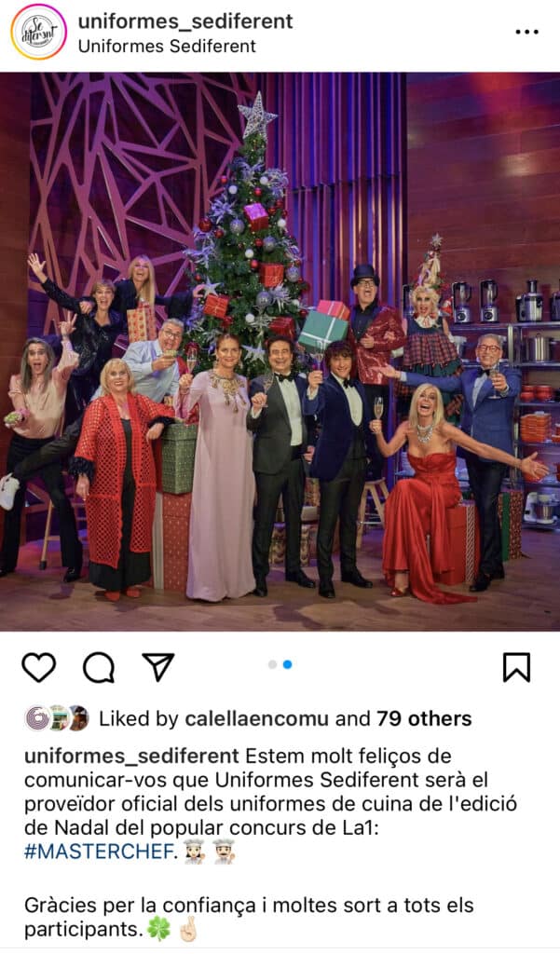The height and width of the screenshot is (954, 560).
Task: Tap the Christmas tree star in photo
Action: click(257, 115)
